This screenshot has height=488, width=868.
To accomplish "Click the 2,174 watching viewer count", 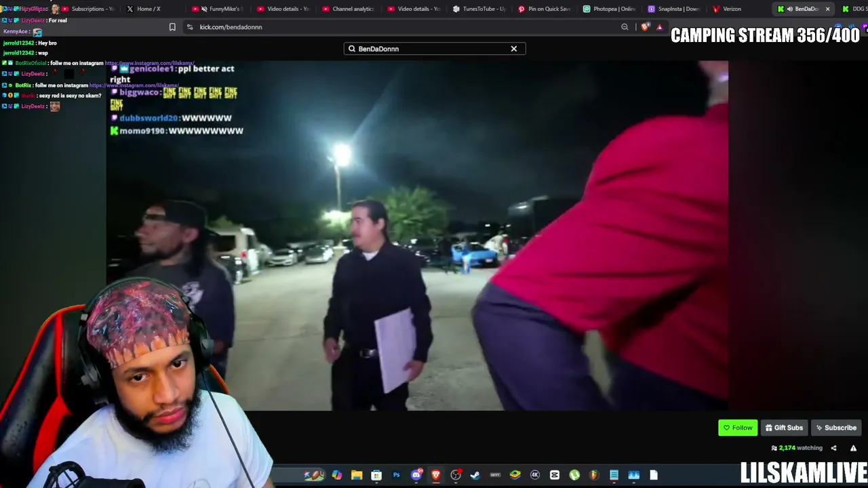I will click(797, 448).
